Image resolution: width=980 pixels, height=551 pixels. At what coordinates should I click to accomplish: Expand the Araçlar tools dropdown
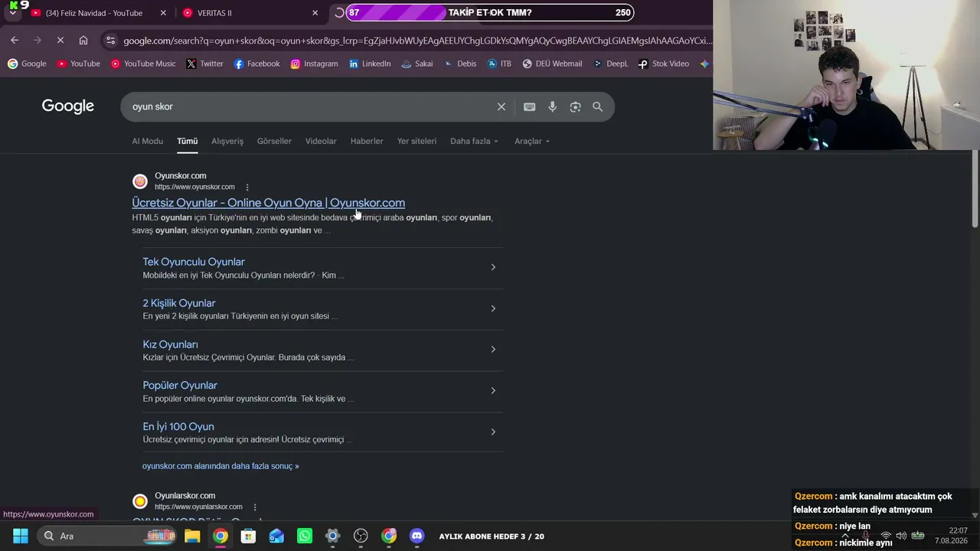532,142
